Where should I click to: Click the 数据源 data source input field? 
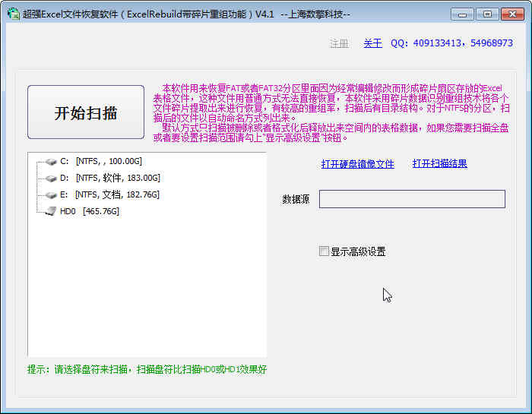click(x=412, y=199)
